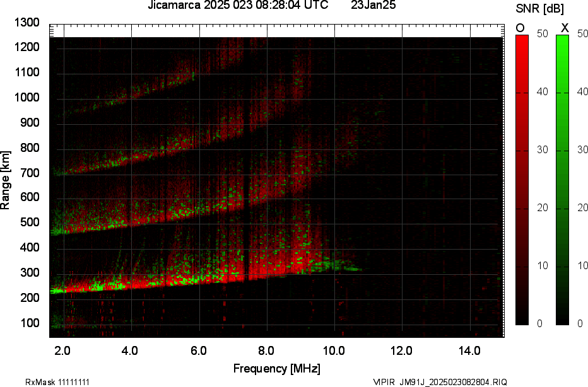This screenshot has height=387, width=588.
Task: Click the '40' tick on O colorbar
Action: tap(542, 92)
